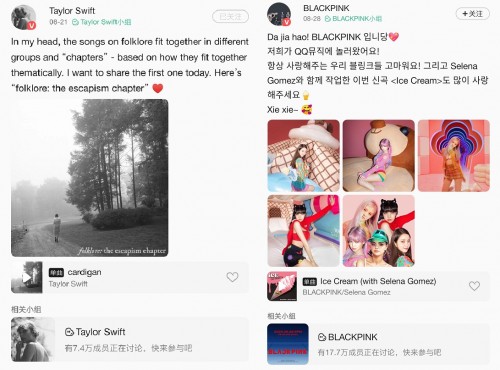Open third BLACKPINK photo with rainbow arch
Image resolution: width=500 pixels, height=370 pixels.
[x=454, y=156]
